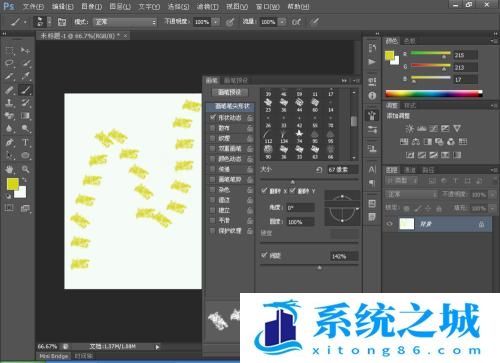This screenshot has height=363, width=500.
Task: Enable the 传递 checkbox
Action: tap(213, 169)
